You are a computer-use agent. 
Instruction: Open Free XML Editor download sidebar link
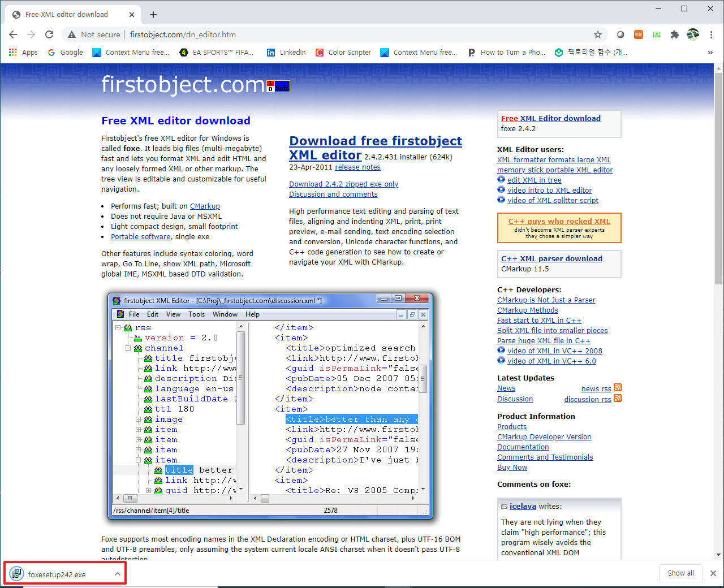551,119
